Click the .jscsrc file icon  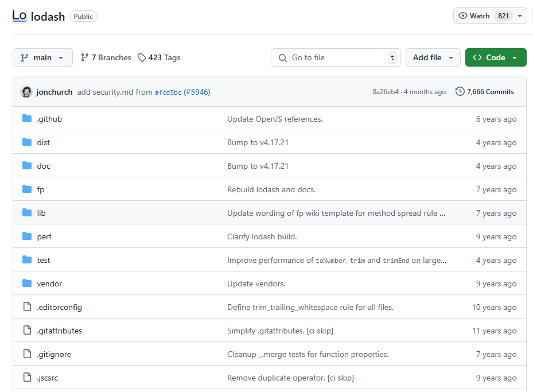tap(27, 378)
